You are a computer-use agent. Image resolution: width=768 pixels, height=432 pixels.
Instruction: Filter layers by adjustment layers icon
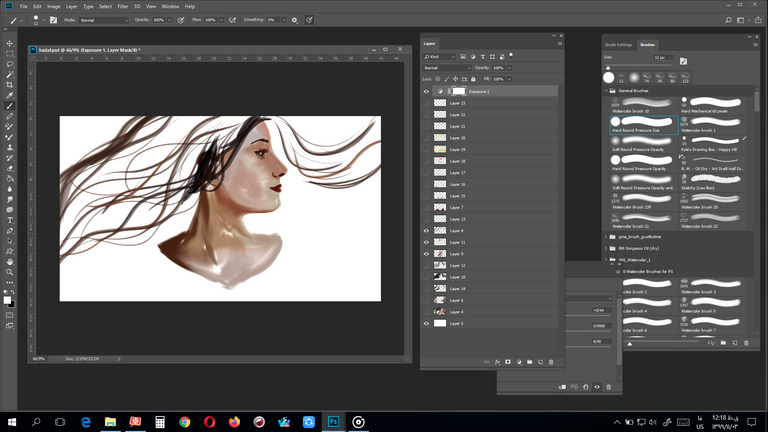coord(473,57)
